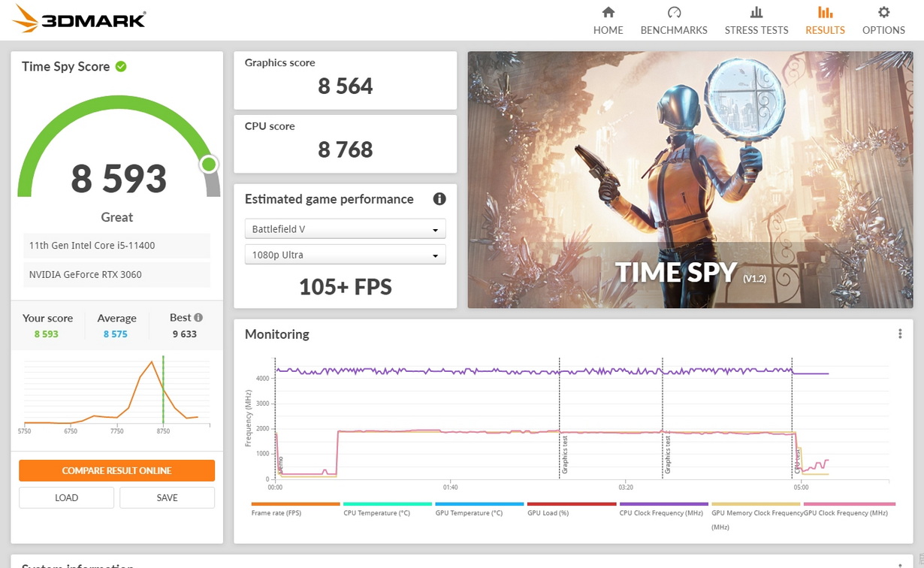Click the green validation checkmark by Time Spy Score
This screenshot has height=568, width=924.
pos(121,66)
